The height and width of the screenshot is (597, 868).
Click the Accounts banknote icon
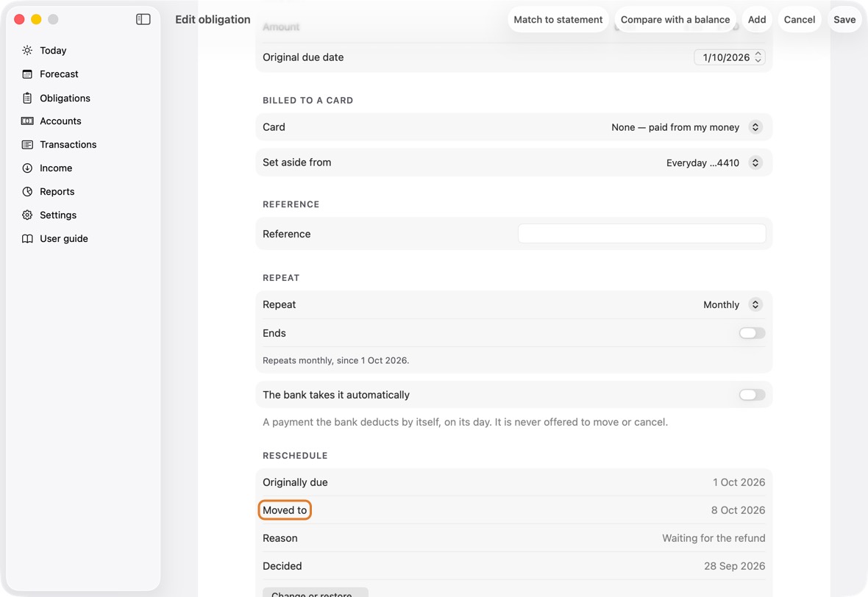(x=27, y=121)
